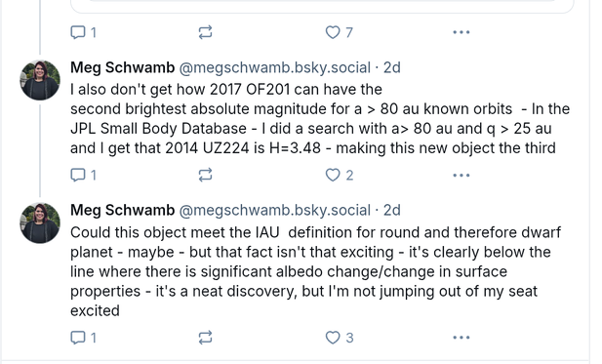Open Meg Schwamb avatar on dwarf planet post
This screenshot has height=364, width=602.
[x=40, y=222]
